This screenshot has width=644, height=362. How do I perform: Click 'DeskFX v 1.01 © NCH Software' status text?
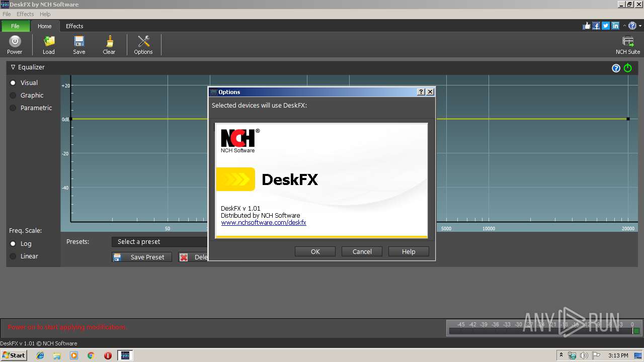pyautogui.click(x=39, y=343)
